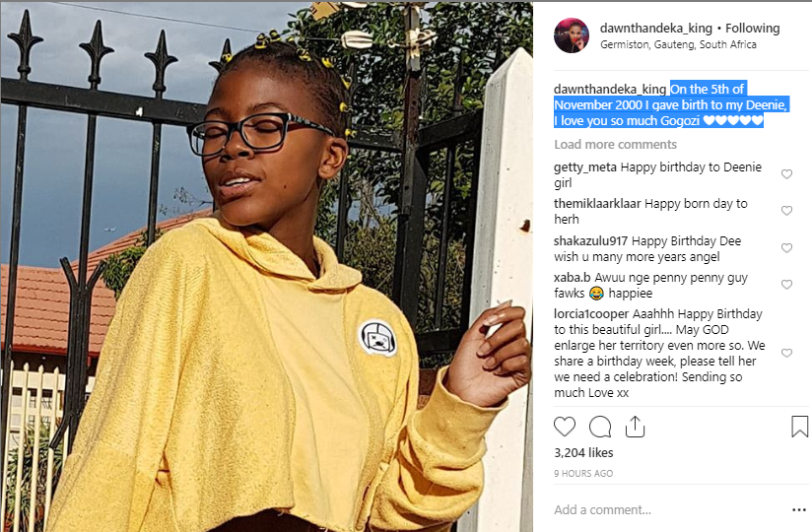Image resolution: width=812 pixels, height=532 pixels.
Task: Expand Load more comments
Action: [x=615, y=145]
